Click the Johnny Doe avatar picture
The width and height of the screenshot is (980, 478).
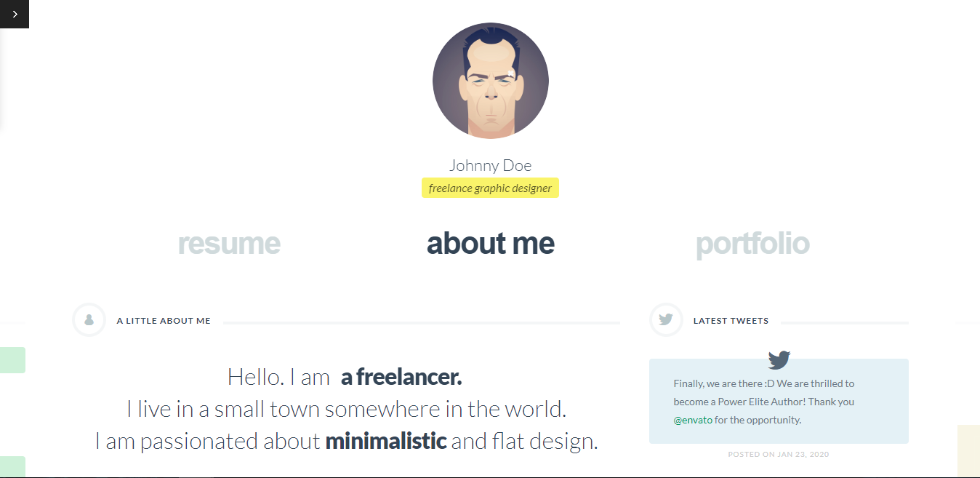click(x=491, y=80)
